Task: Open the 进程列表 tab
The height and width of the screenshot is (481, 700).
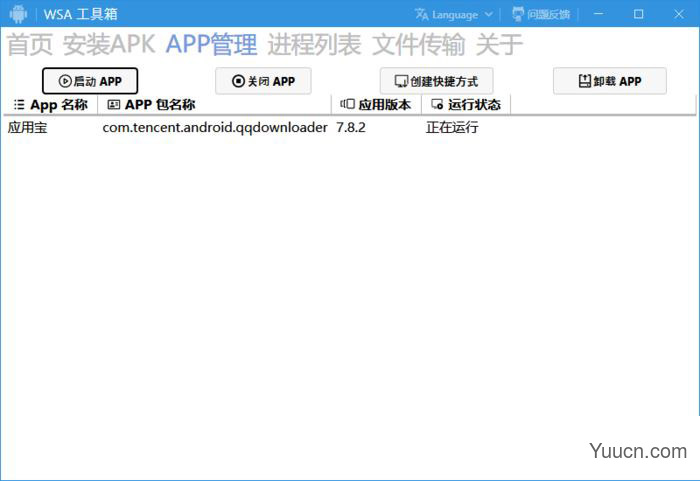Action: click(x=314, y=45)
